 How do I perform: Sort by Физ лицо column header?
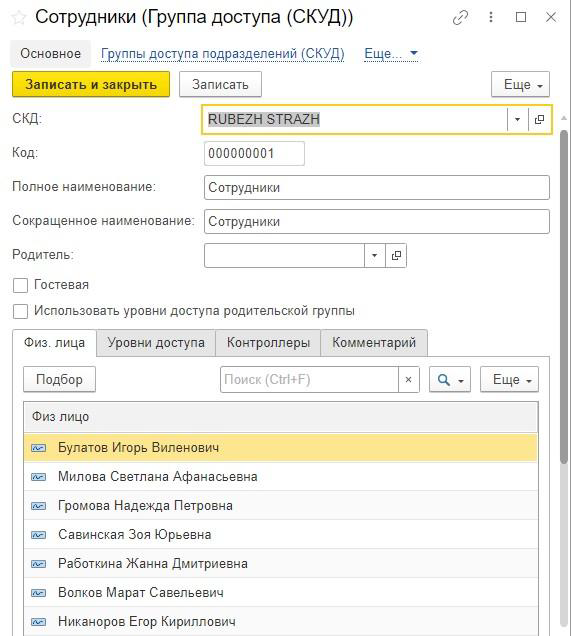(281, 417)
